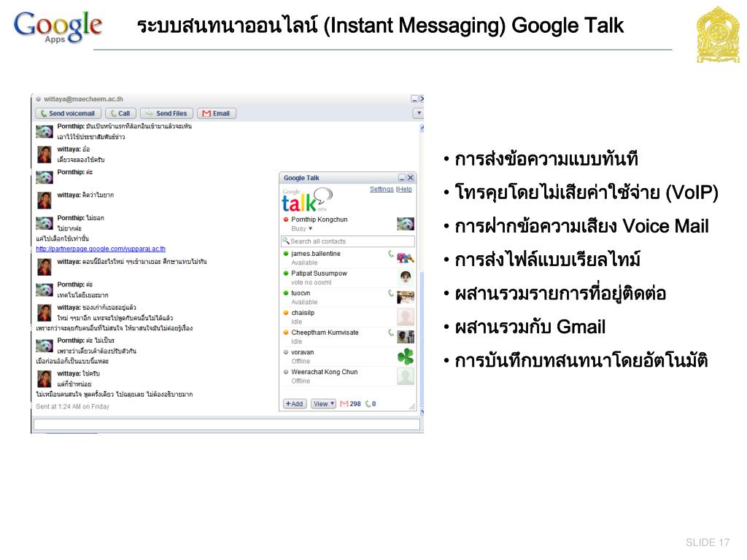The image size is (747, 560).
Task: Click james.ballentine's avatar picture
Action: [406, 258]
